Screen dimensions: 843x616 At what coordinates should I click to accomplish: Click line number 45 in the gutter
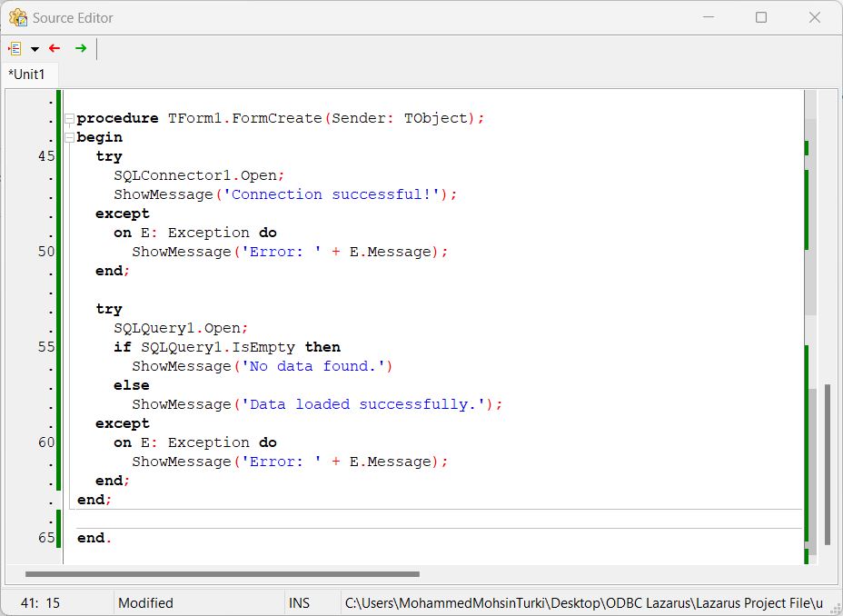click(45, 156)
